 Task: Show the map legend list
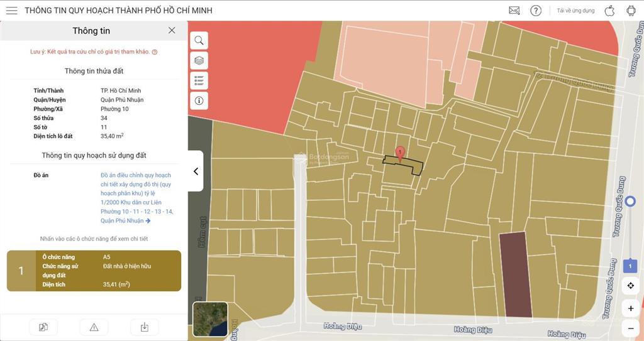point(199,80)
